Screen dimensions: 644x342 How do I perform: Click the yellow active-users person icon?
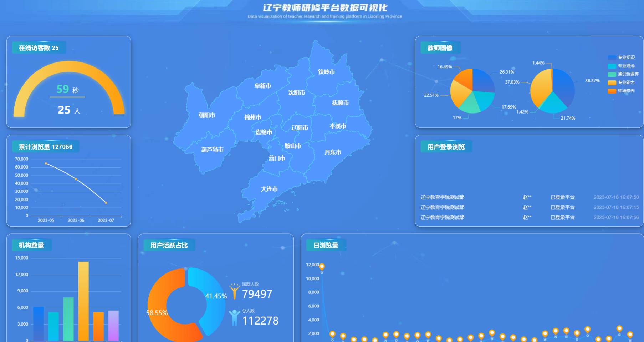coord(234,291)
